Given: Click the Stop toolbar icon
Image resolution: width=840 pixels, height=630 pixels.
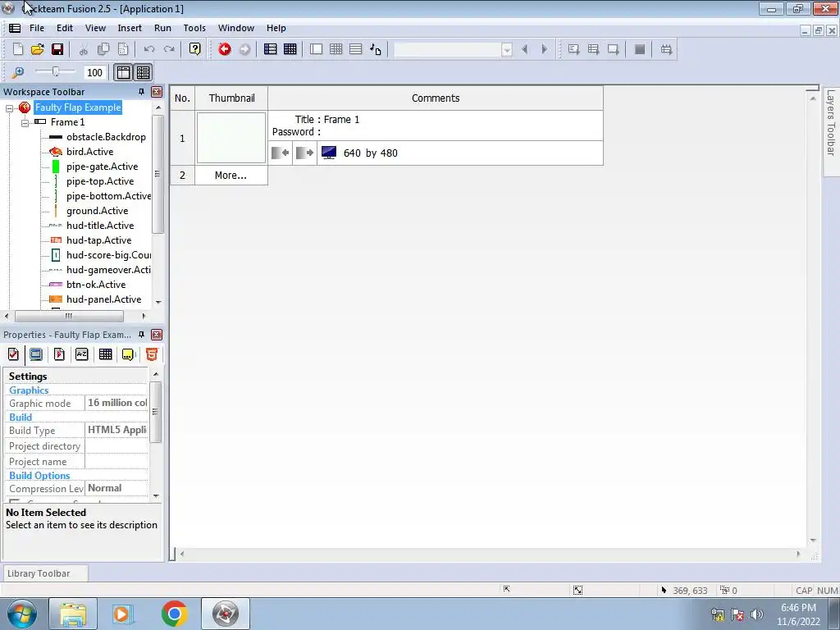Looking at the screenshot, I should 640,49.
